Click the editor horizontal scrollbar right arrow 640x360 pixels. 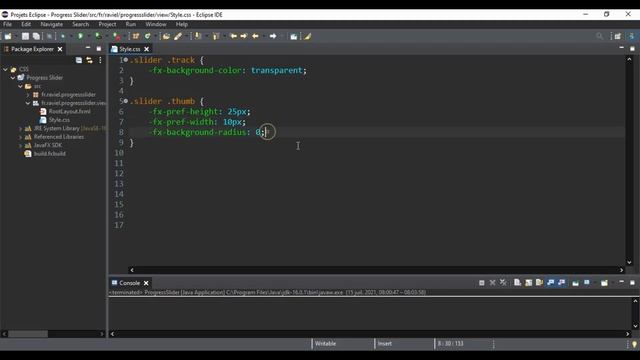click(621, 270)
